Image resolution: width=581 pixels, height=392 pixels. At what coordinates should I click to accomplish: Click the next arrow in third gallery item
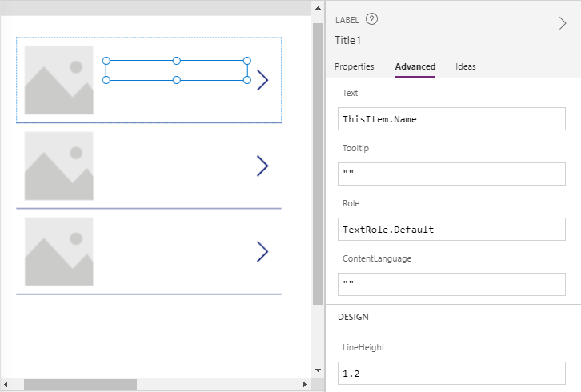click(x=262, y=251)
